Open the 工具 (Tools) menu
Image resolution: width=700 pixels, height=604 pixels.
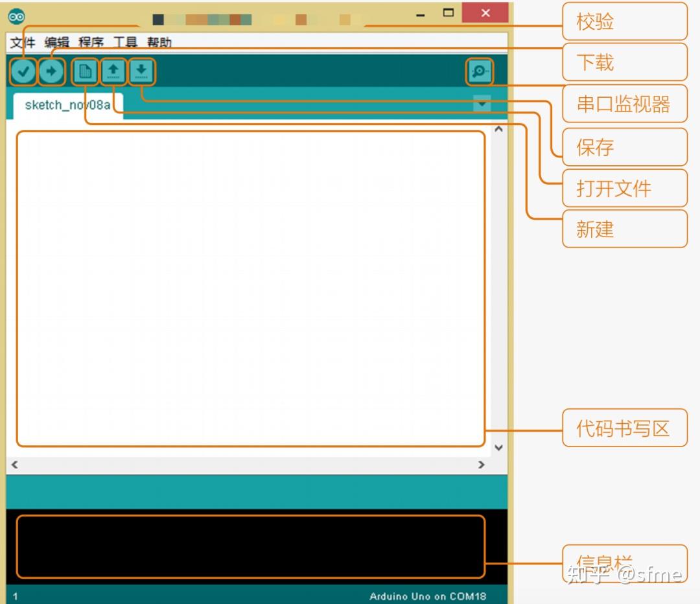124,42
